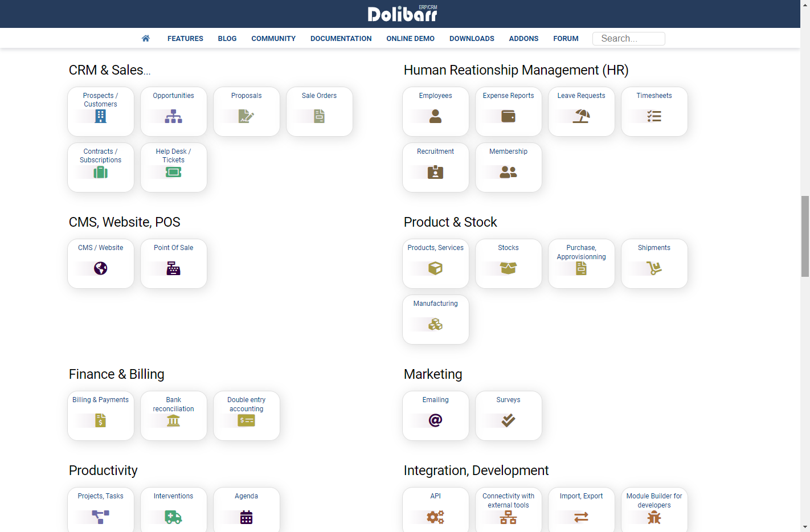The width and height of the screenshot is (810, 532).
Task: Click the Opportunities hierarchy icon
Action: [174, 116]
